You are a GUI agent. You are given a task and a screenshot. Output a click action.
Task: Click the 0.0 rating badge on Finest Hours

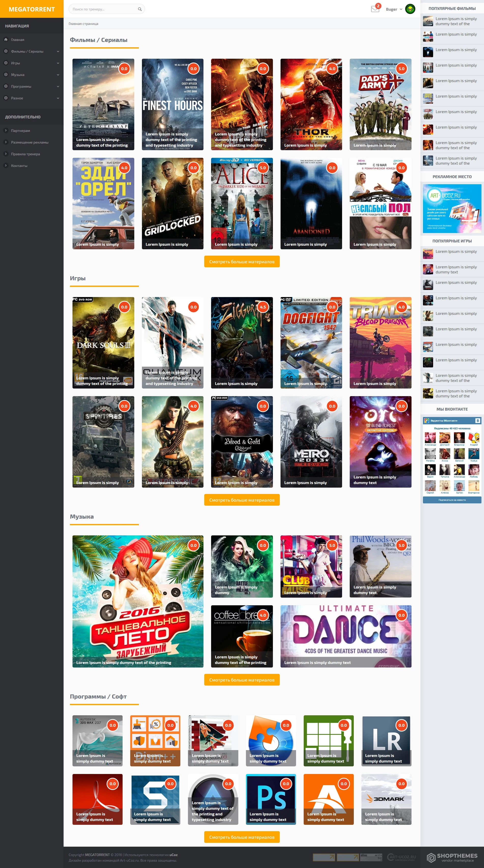(194, 69)
